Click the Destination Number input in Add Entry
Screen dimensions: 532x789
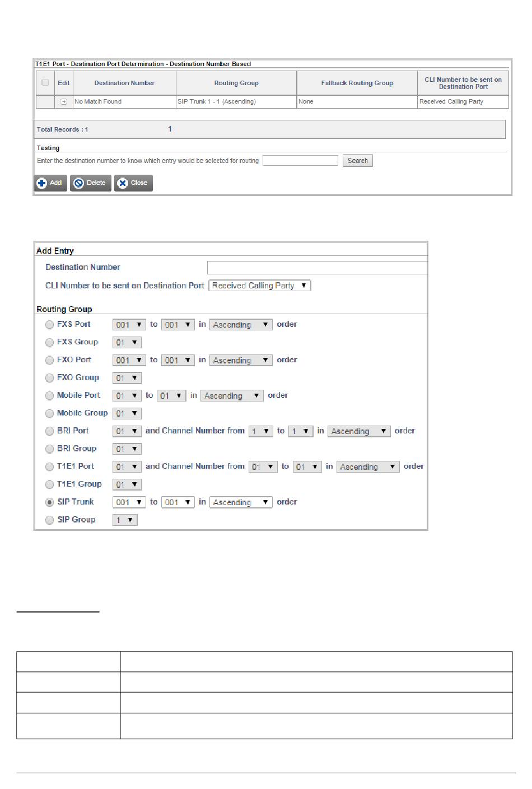[318, 268]
